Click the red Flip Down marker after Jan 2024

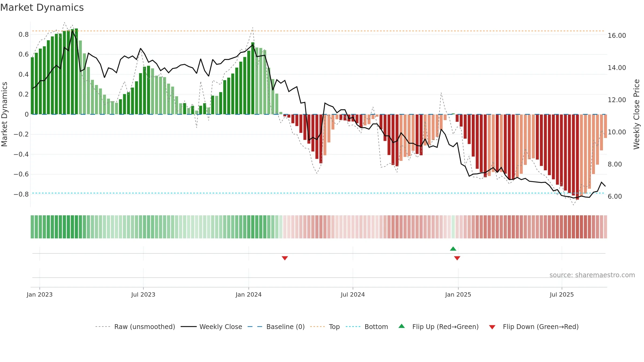[285, 258]
